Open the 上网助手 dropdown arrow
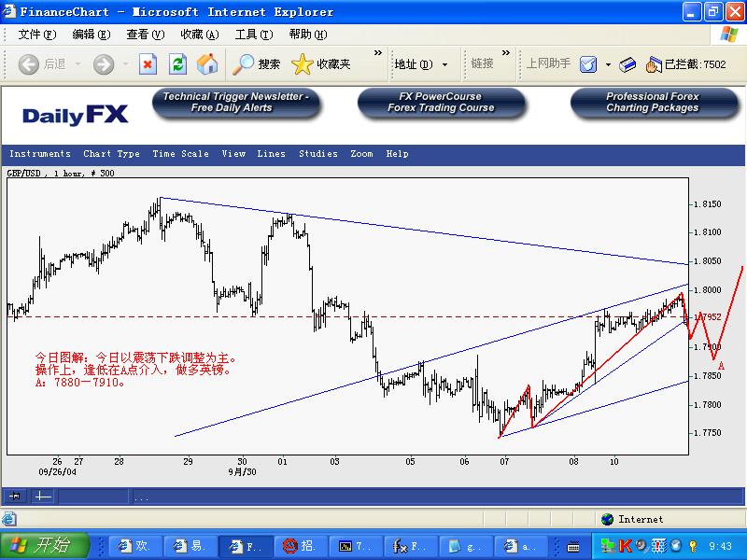This screenshot has height=560, width=747. [x=608, y=64]
